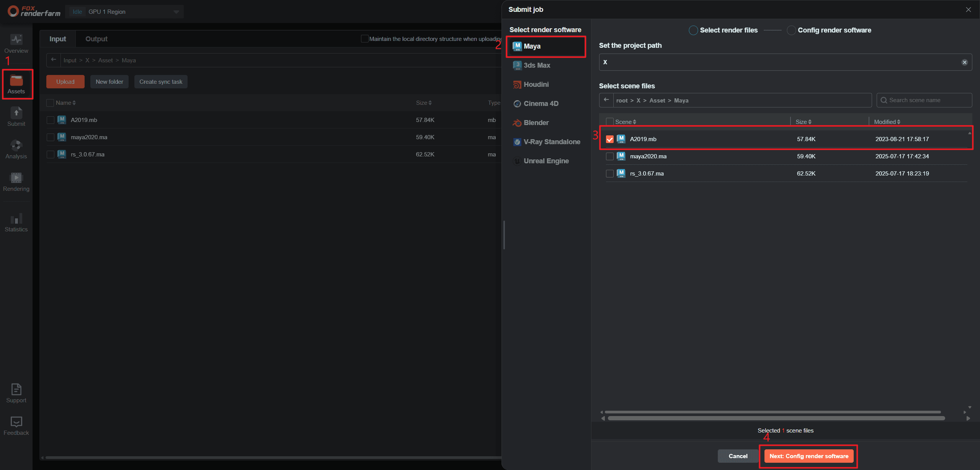Image resolution: width=980 pixels, height=470 pixels.
Task: Select 3ds Max as render software
Action: point(546,65)
